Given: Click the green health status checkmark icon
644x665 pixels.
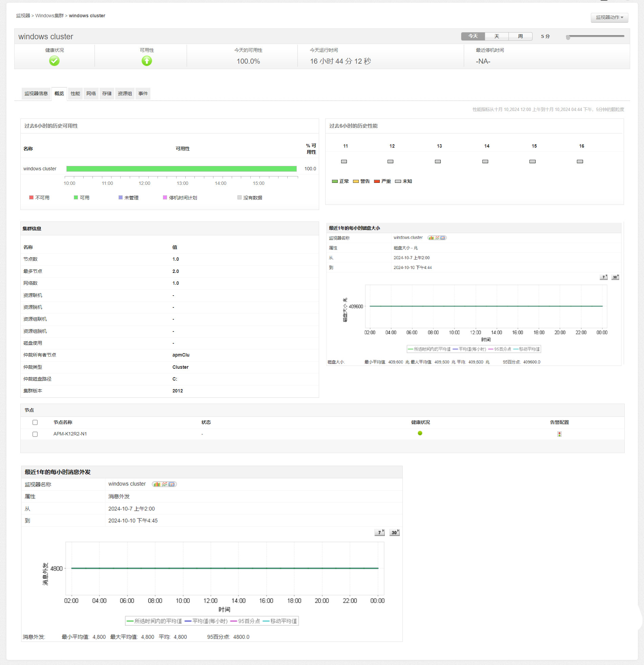Looking at the screenshot, I should click(54, 61).
